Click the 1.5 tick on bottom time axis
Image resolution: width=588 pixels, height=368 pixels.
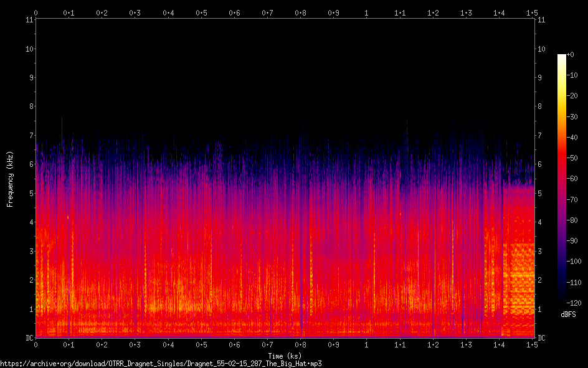point(532,344)
